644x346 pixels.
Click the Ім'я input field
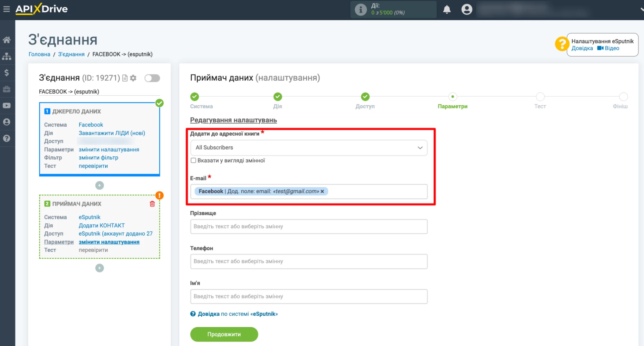point(309,296)
